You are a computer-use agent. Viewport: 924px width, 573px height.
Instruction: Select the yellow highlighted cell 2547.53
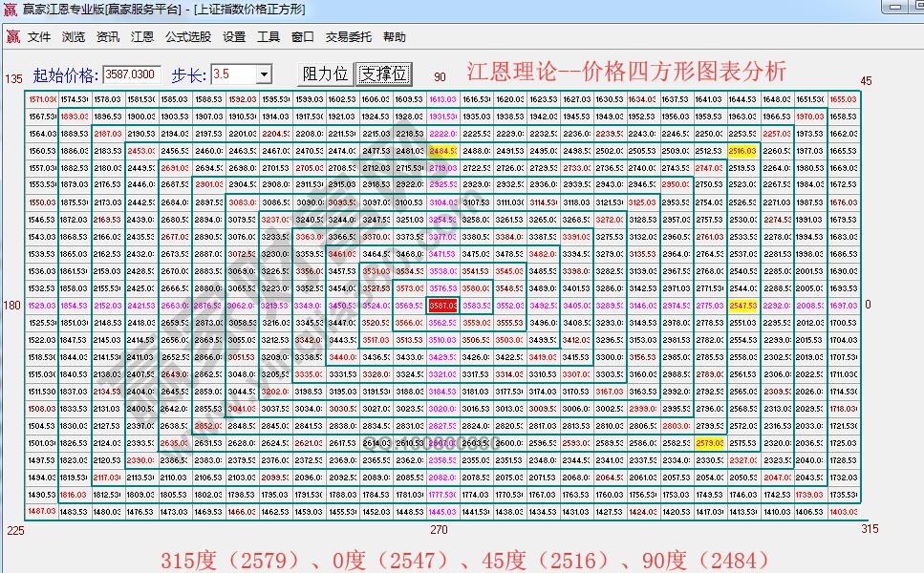coord(742,305)
